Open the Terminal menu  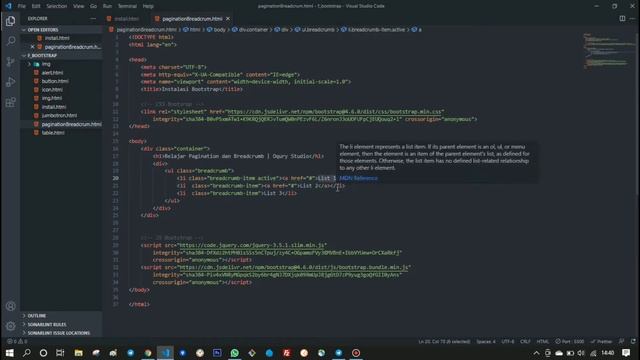(127, 6)
